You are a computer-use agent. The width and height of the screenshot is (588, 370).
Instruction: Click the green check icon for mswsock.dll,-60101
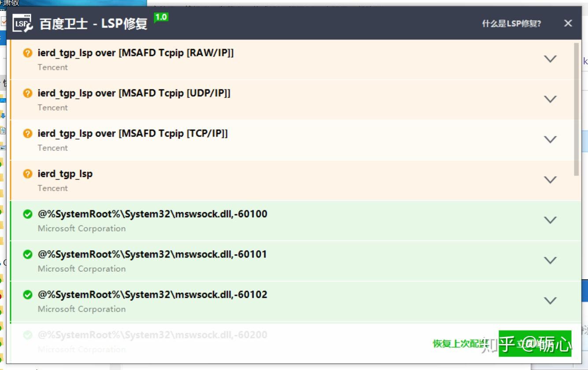click(28, 255)
